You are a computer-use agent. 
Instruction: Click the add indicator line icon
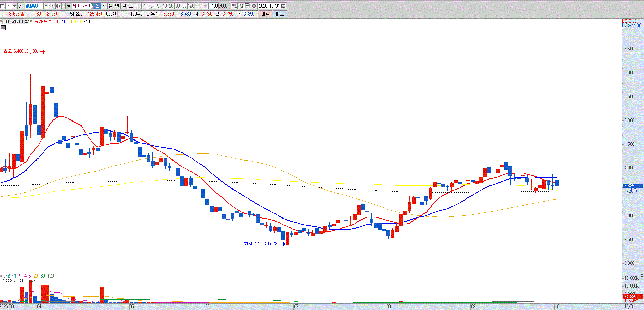click(241, 6)
